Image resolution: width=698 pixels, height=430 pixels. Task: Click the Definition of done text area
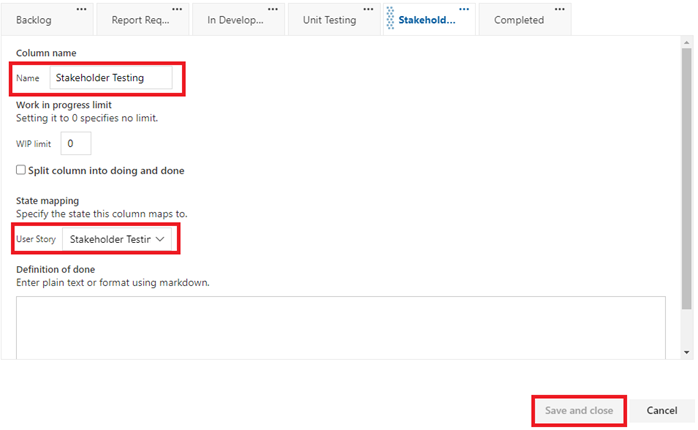click(340, 325)
